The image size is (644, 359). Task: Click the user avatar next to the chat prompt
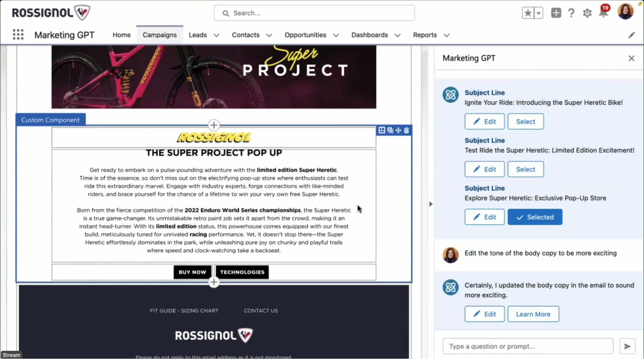click(x=450, y=255)
